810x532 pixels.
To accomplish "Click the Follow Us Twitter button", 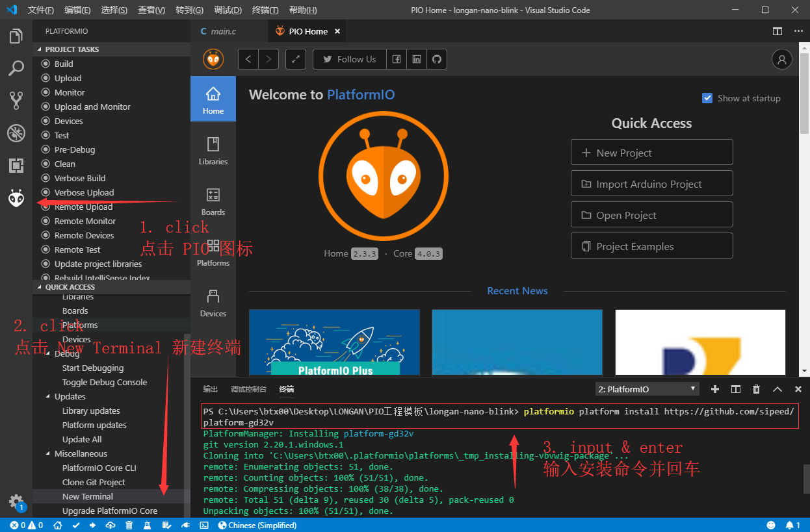I will (x=350, y=59).
